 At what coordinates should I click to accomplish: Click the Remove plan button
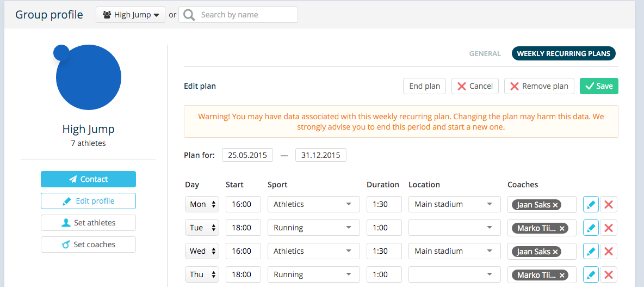pyautogui.click(x=539, y=86)
